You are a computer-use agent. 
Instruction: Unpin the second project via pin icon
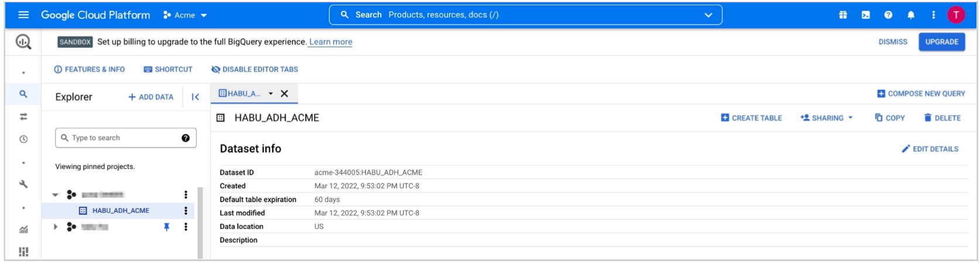167,227
